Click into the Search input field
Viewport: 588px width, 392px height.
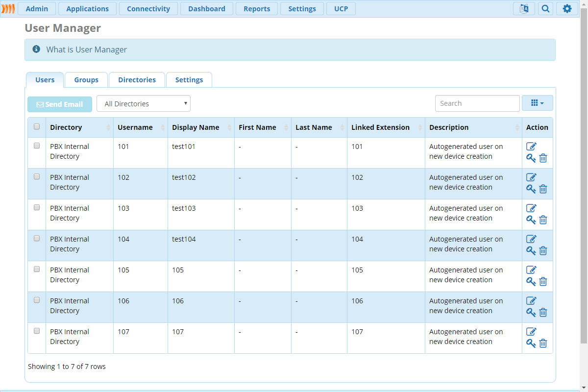477,103
